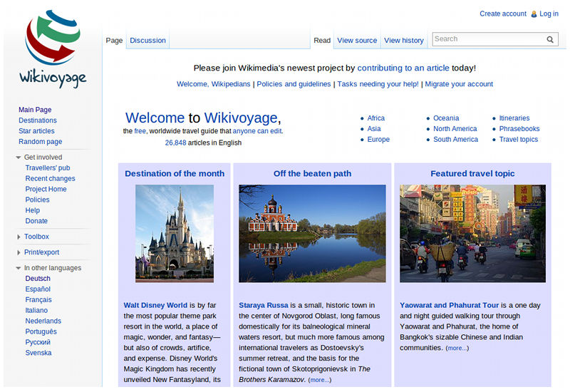Open Project Home link

[46, 189]
